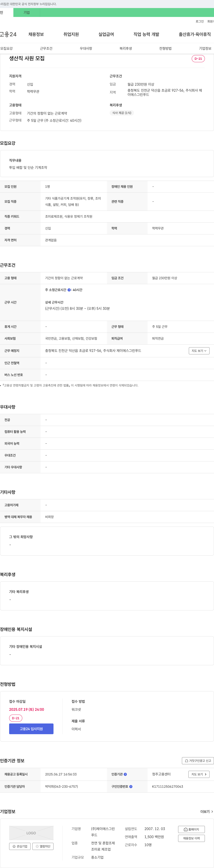Click the help icon beside 인증기관
Image resolution: width=214 pixels, height=868 pixels.
[x=125, y=774]
